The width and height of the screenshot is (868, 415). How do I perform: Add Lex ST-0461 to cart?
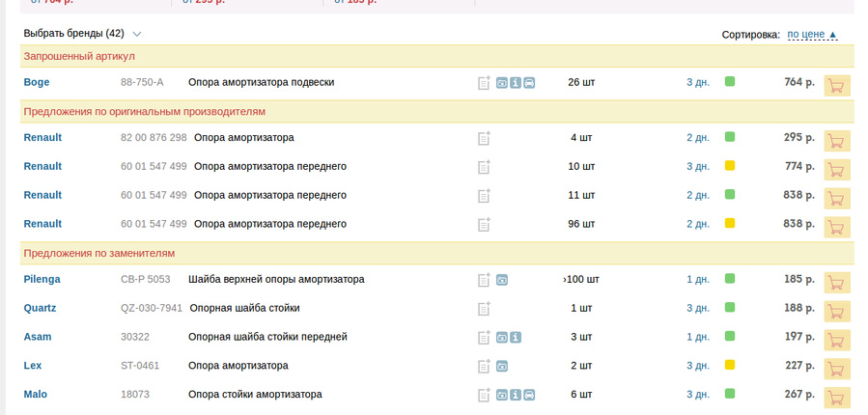[x=837, y=369]
